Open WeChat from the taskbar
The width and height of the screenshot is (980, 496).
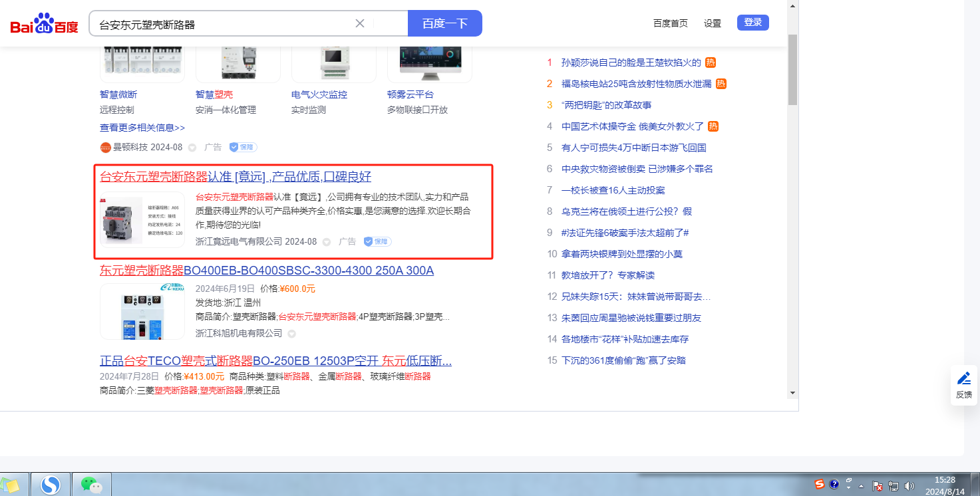[92, 485]
